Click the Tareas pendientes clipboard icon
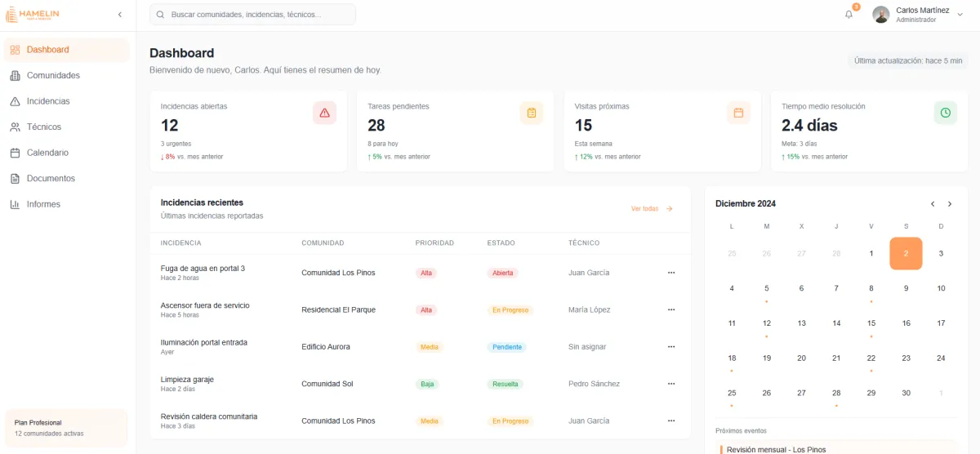 tap(532, 113)
